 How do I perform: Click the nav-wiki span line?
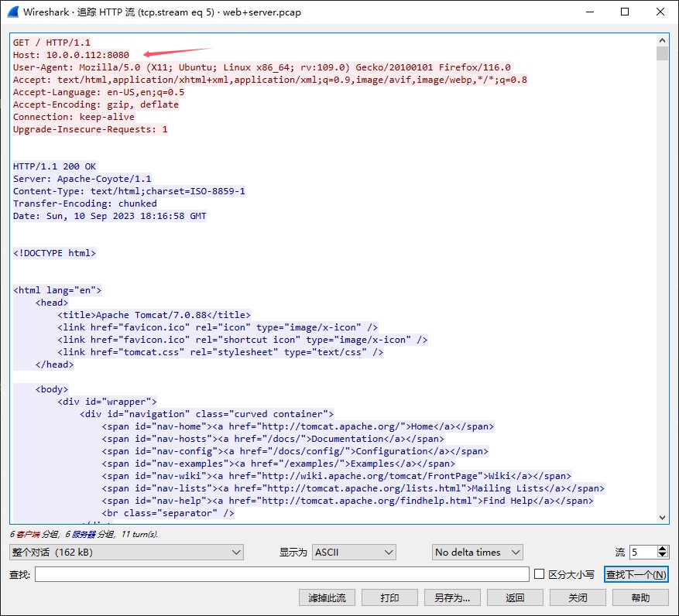pos(337,476)
